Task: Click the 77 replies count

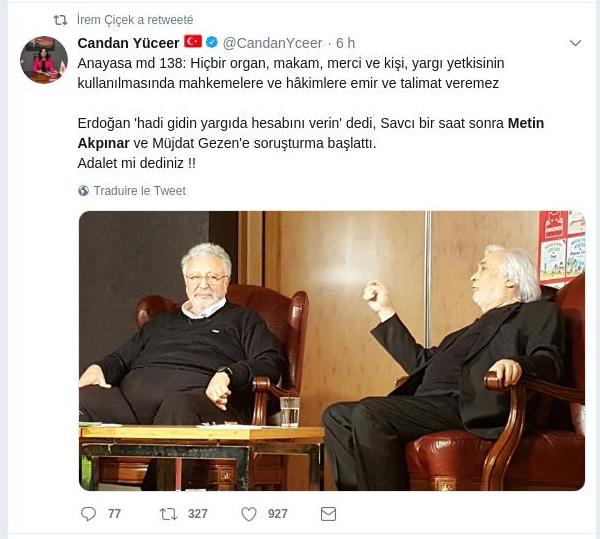Action: tap(114, 514)
